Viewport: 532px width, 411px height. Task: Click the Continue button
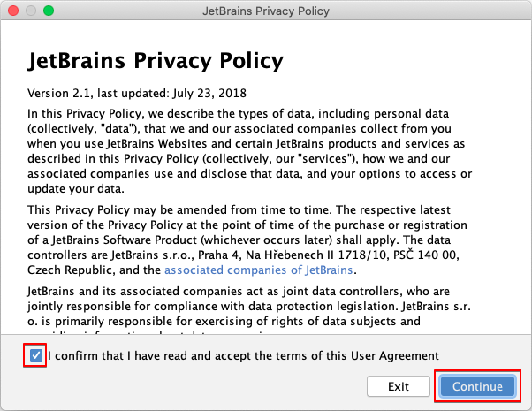pyautogui.click(x=477, y=386)
